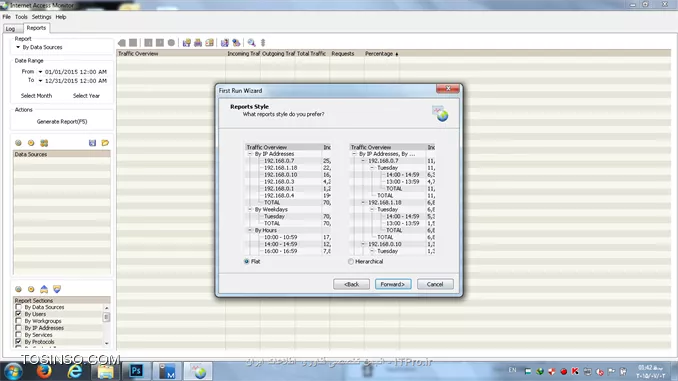Open the Tools menu
Viewport: 678px width, 381px height.
click(x=21, y=17)
